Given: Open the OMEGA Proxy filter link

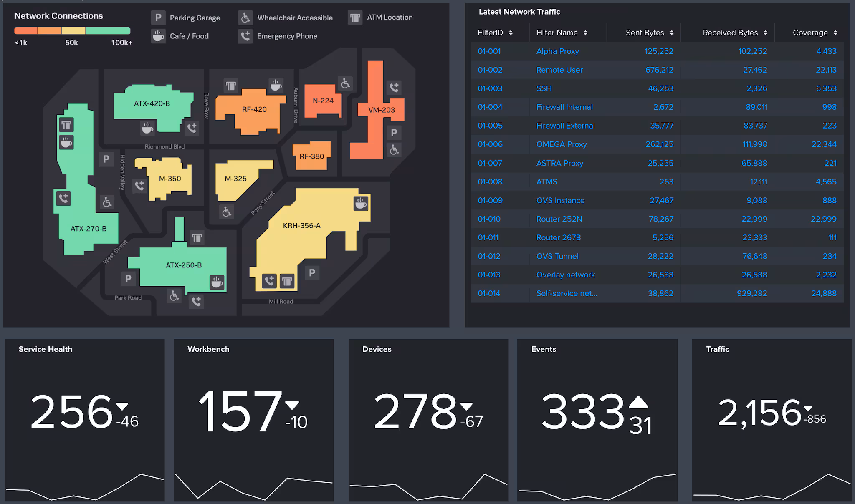Looking at the screenshot, I should (x=561, y=144).
